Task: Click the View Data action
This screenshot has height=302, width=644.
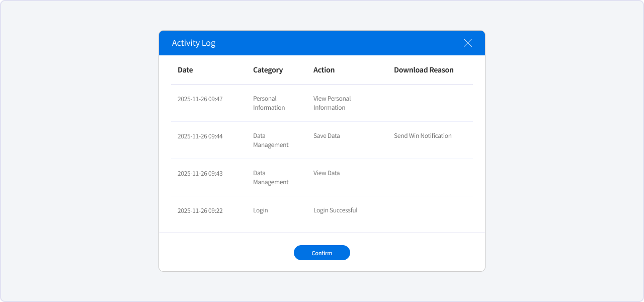Action: point(327,173)
